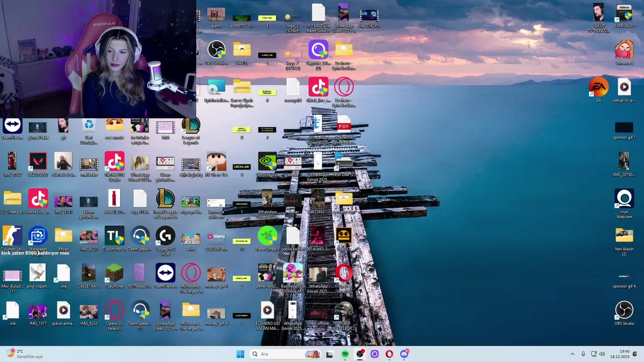Open the weather widget showing 2°C
Screen dimensions: 644x362
tap(25, 354)
